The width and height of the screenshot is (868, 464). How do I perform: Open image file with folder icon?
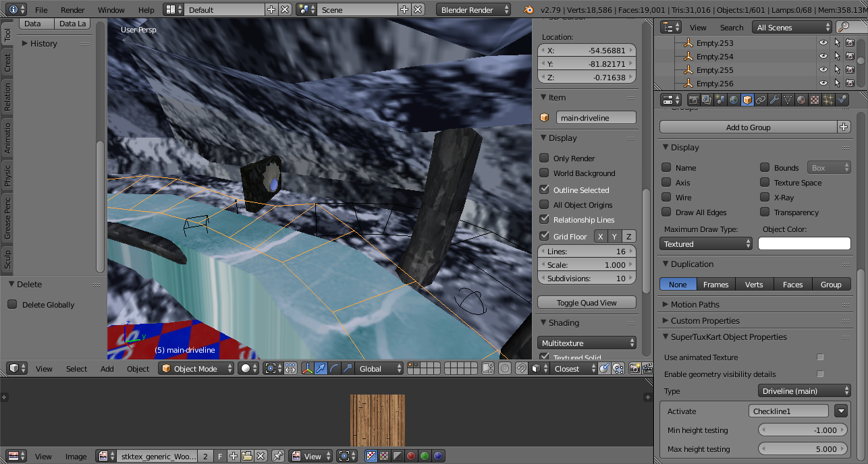click(247, 457)
